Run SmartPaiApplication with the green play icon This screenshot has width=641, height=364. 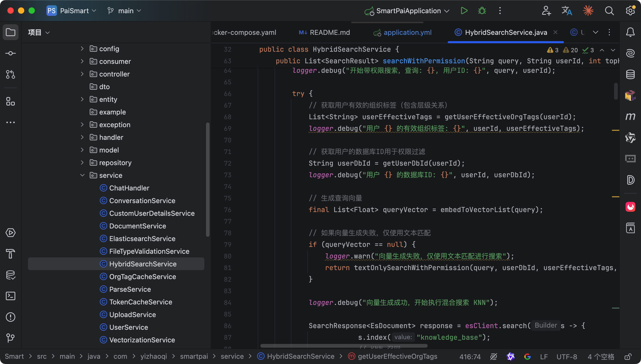(x=464, y=11)
